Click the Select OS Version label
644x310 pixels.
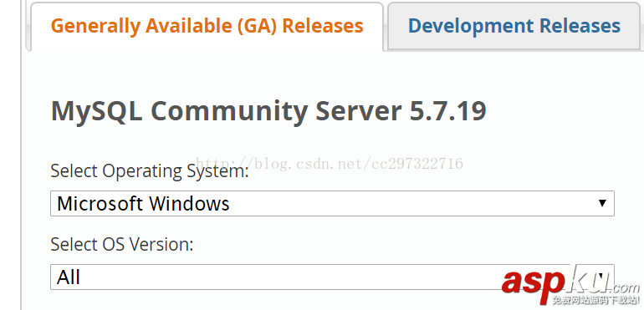(x=121, y=244)
